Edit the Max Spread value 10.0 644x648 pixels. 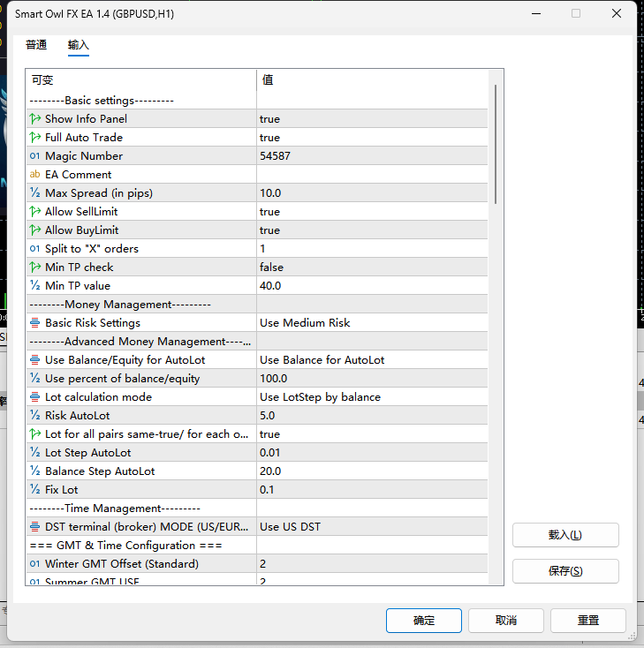[x=372, y=193]
